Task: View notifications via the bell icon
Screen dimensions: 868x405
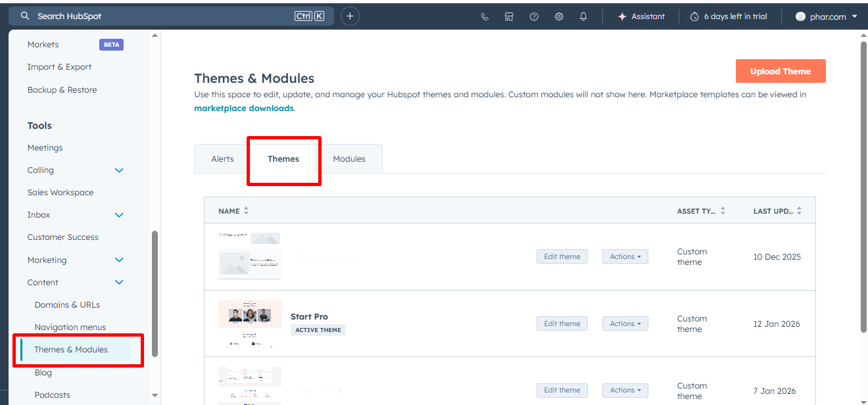Action: pos(583,16)
